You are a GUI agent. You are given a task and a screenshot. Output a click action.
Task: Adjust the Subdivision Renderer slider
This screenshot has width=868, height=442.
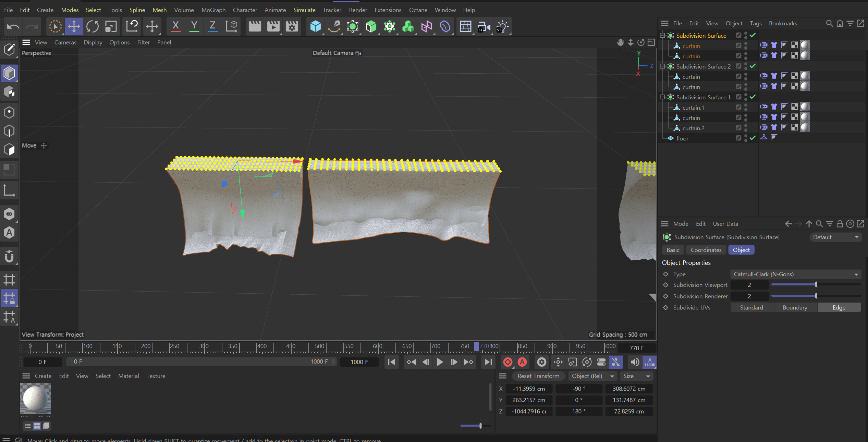[x=816, y=296]
